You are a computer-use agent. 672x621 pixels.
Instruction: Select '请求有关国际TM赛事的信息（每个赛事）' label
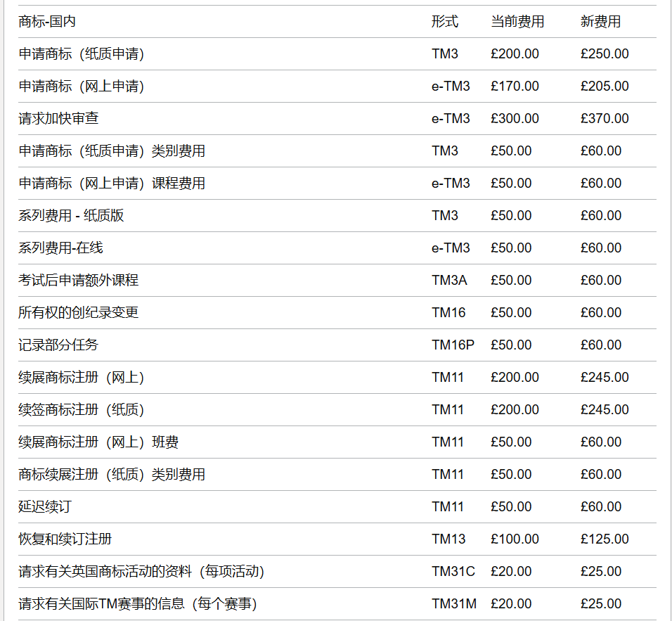point(138,604)
